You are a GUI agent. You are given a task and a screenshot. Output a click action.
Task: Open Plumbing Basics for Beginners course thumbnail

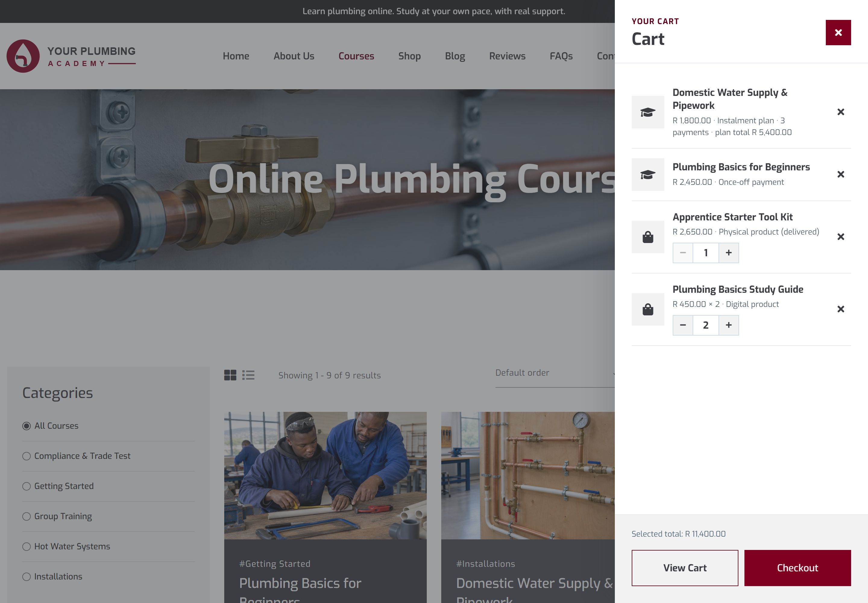[x=325, y=475]
